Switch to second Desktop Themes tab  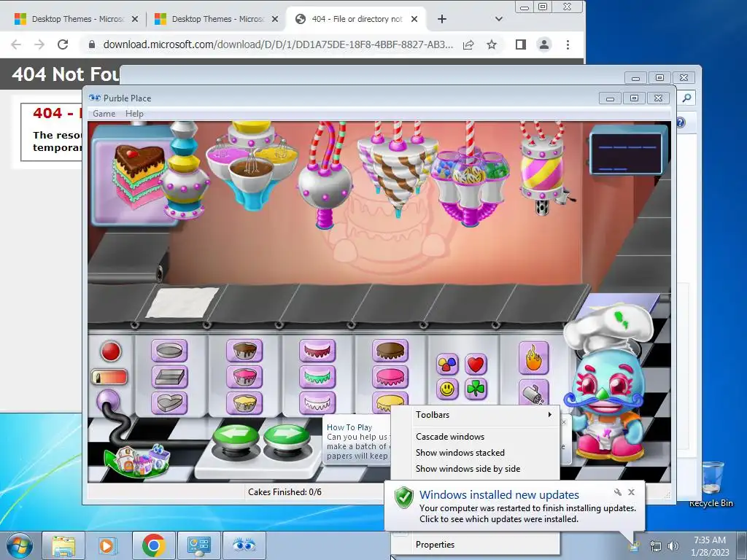click(x=216, y=19)
